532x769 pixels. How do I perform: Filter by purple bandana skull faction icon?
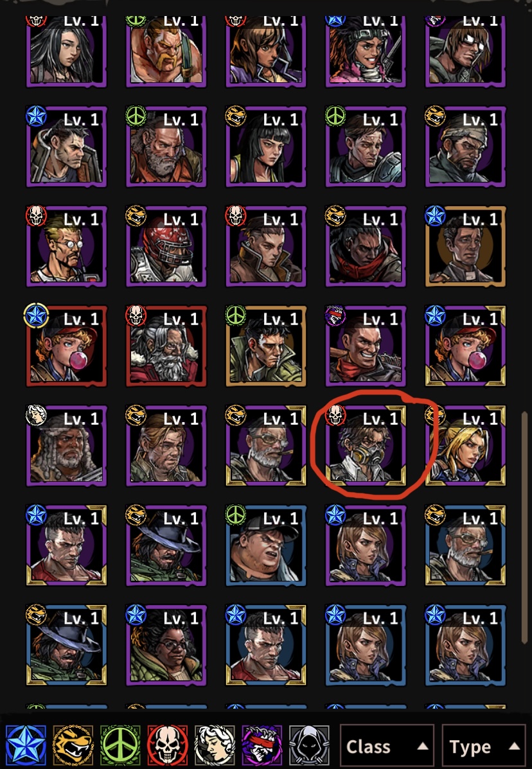pos(262,745)
